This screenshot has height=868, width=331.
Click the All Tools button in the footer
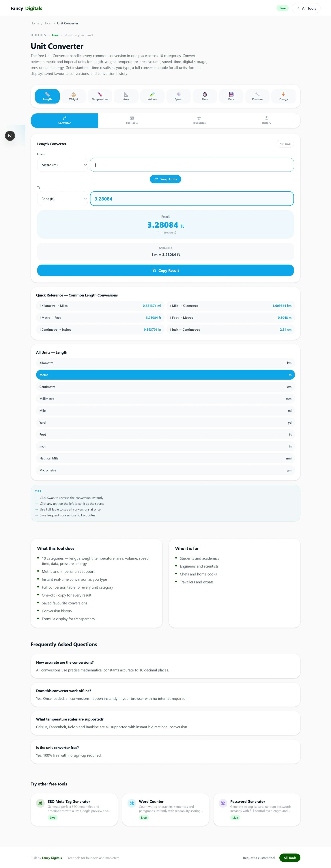pos(290,858)
